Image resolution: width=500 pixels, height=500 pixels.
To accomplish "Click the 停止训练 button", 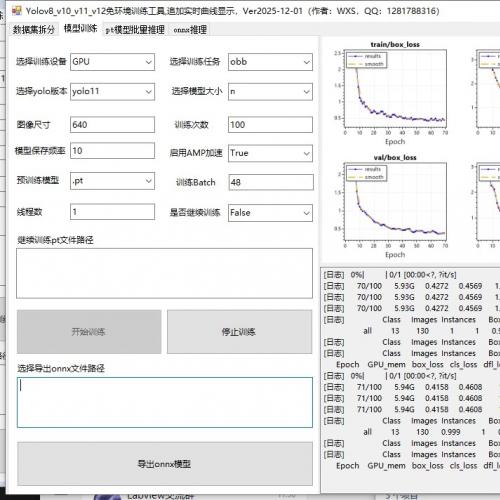I will pos(239,332).
